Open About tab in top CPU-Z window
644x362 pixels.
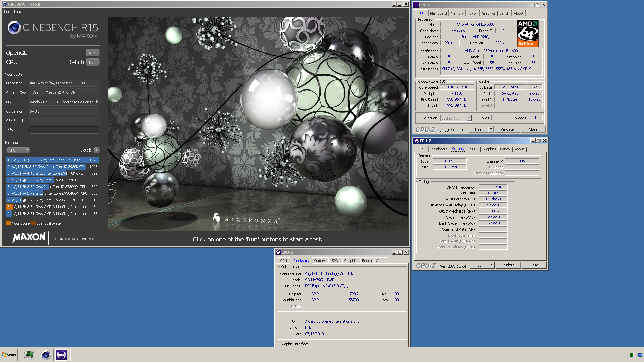point(519,13)
